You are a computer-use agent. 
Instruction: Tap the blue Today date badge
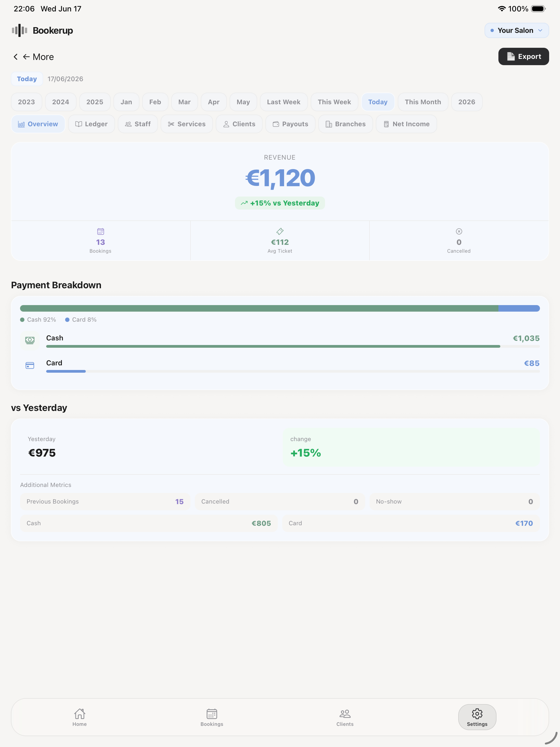point(27,79)
